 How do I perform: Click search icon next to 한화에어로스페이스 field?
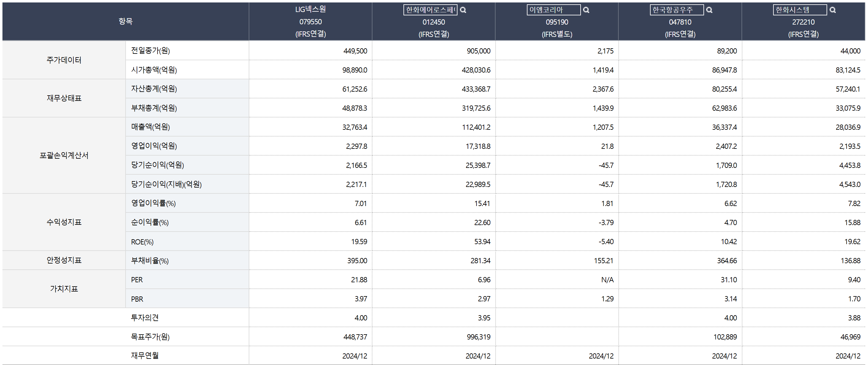tap(463, 10)
